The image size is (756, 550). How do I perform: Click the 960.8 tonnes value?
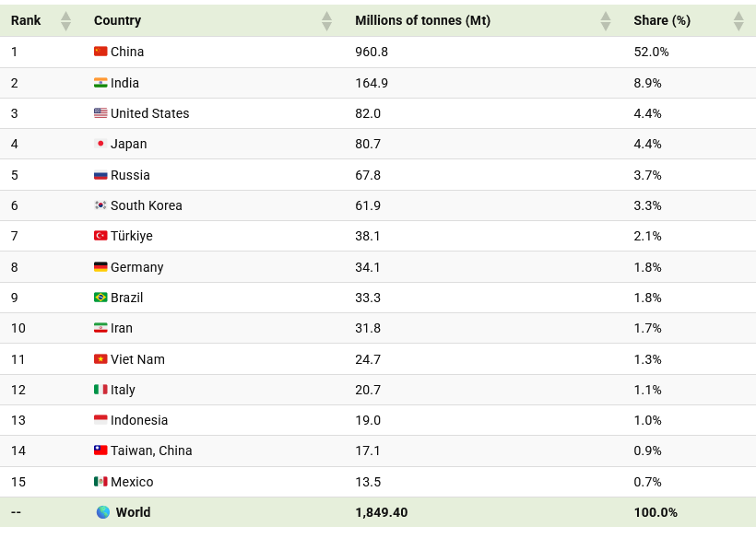coord(372,52)
